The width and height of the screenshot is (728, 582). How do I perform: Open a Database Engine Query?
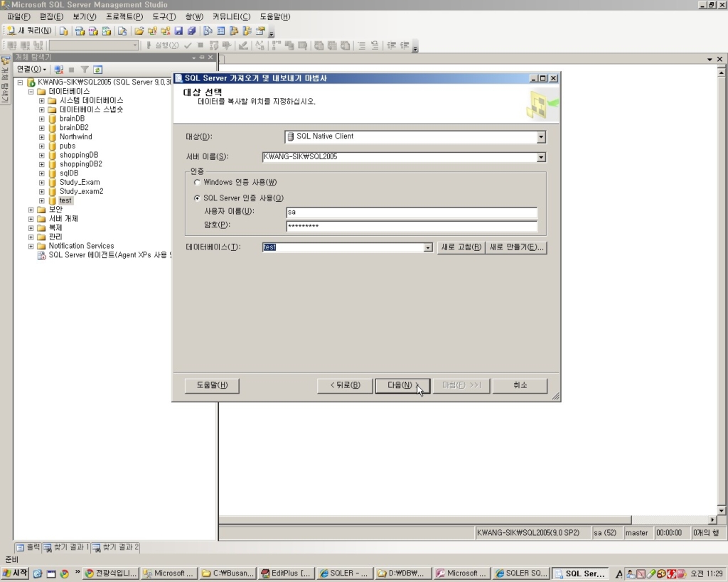63,31
